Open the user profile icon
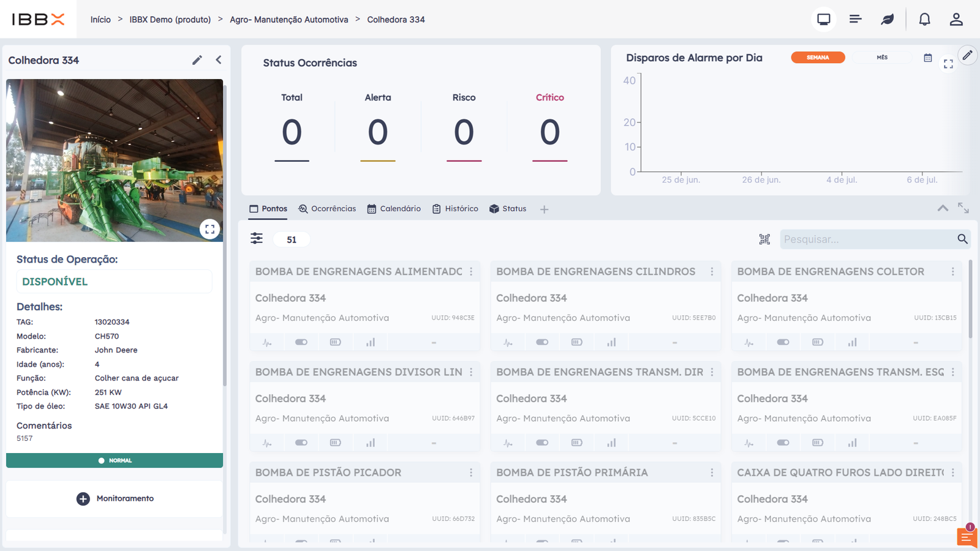The height and width of the screenshot is (551, 980). (x=956, y=20)
